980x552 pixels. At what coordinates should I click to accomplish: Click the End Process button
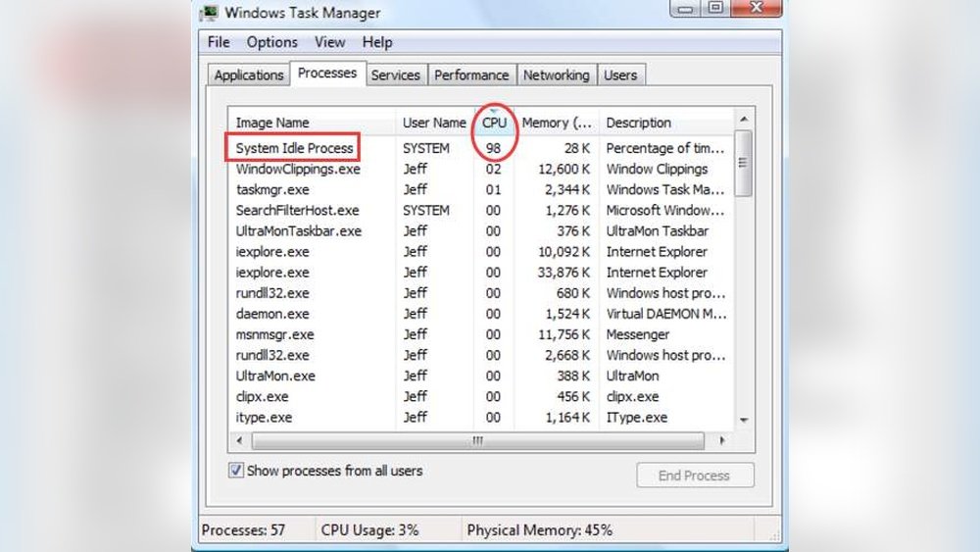pyautogui.click(x=694, y=476)
